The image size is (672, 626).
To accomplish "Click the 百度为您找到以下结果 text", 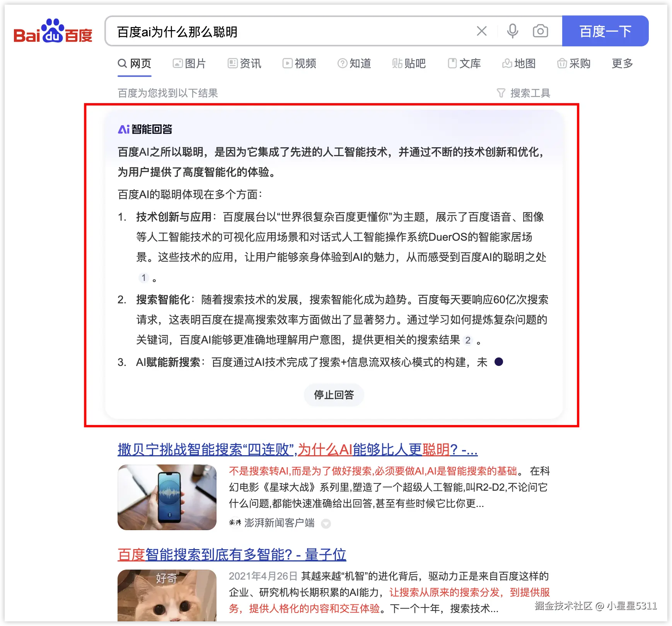I will 168,93.
